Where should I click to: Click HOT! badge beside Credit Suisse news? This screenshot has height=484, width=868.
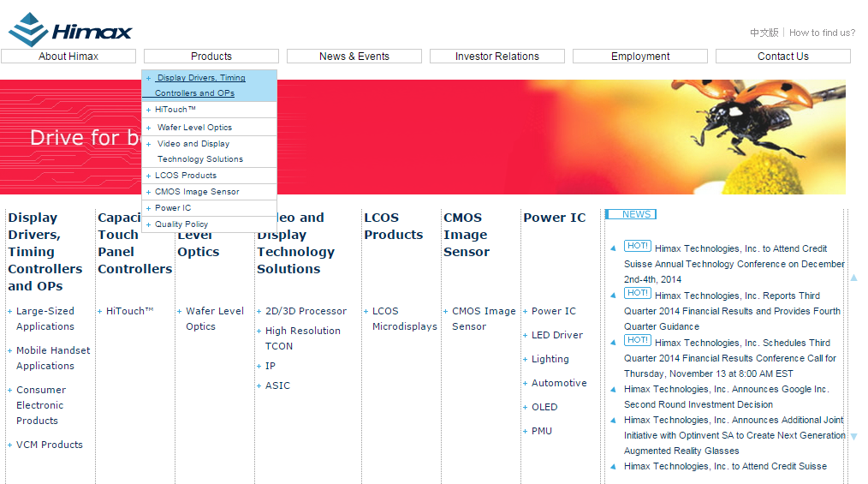pyautogui.click(x=637, y=246)
